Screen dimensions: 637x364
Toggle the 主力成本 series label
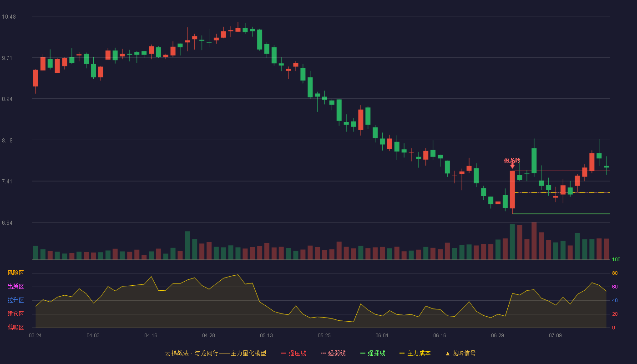(419, 353)
